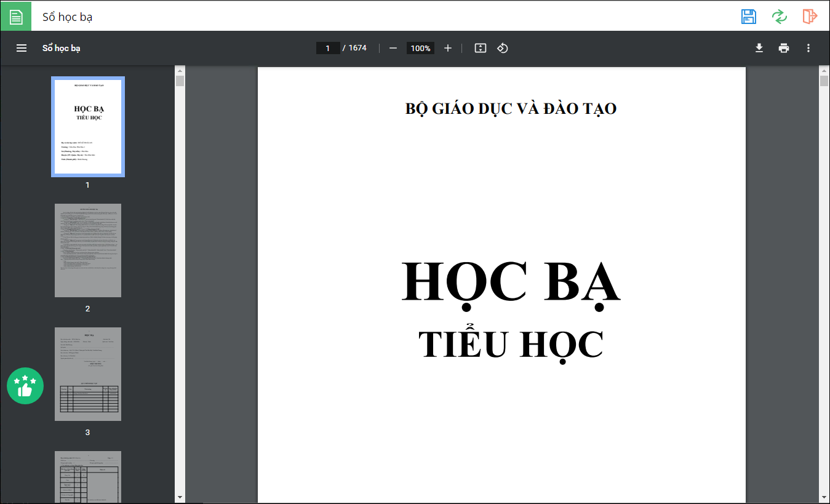Download the PDF document
The image size is (830, 504).
coord(759,48)
